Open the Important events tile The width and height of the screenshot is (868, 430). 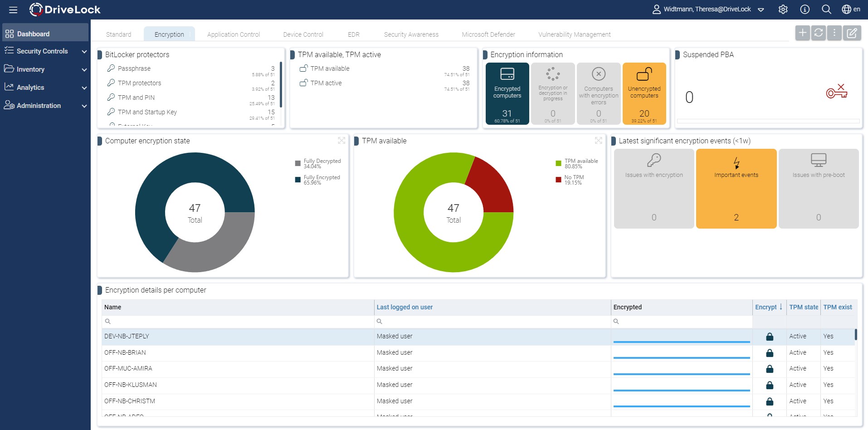click(736, 189)
